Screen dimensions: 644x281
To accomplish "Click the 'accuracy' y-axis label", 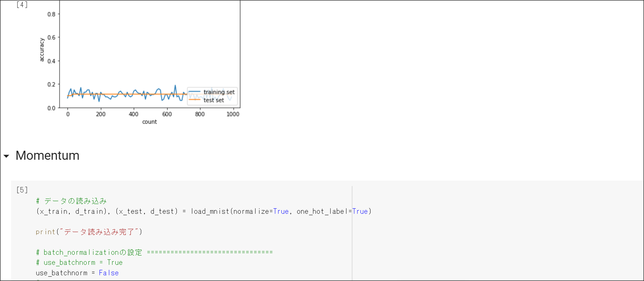I will click(42, 50).
